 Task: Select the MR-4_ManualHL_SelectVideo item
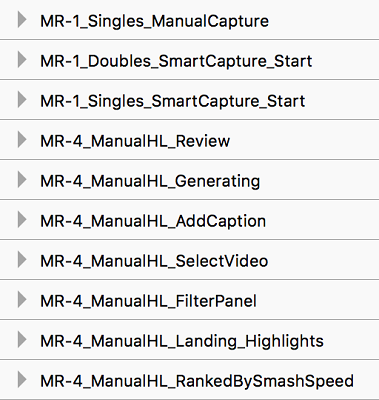click(189, 260)
